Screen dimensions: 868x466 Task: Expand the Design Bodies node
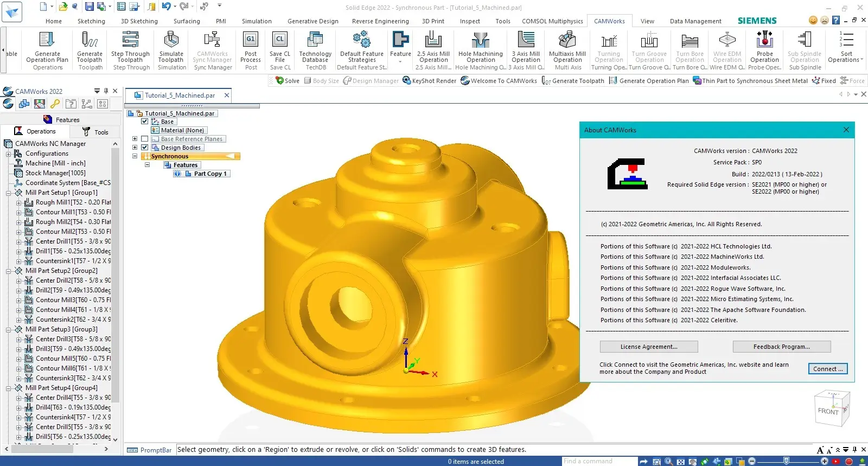[x=135, y=148]
